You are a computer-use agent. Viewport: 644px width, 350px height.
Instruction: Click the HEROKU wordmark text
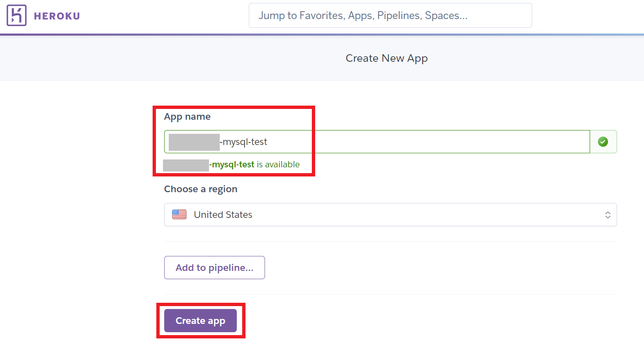pyautogui.click(x=57, y=16)
